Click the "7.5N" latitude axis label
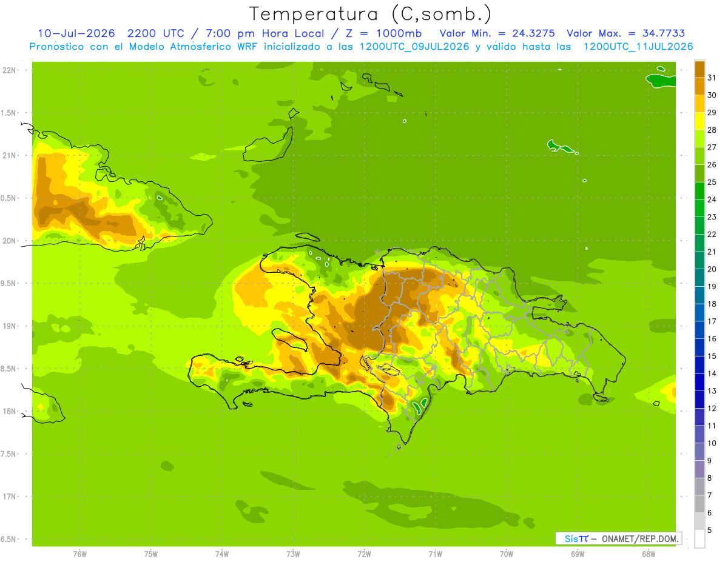 (x=9, y=453)
